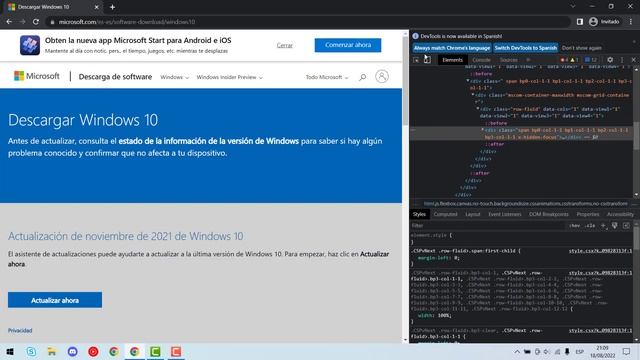Open the Layout tab
Screen dimensions: 640x360
pyautogui.click(x=473, y=214)
